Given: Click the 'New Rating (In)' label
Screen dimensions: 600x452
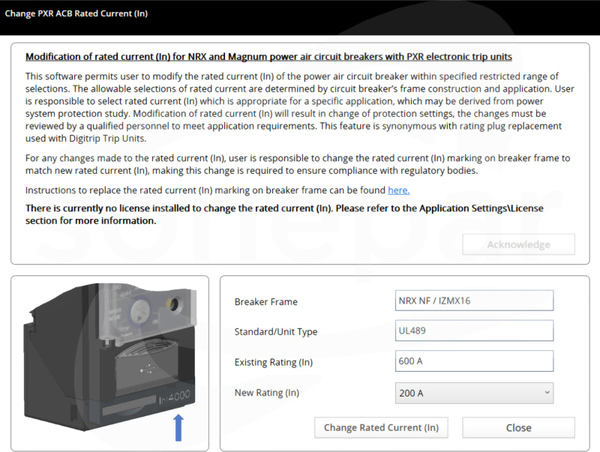Looking at the screenshot, I should [x=267, y=392].
